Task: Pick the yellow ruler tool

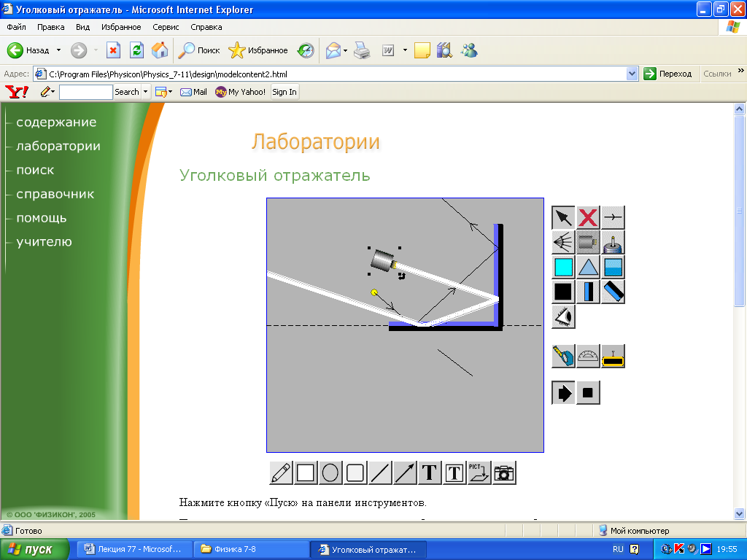Action: pos(613,356)
